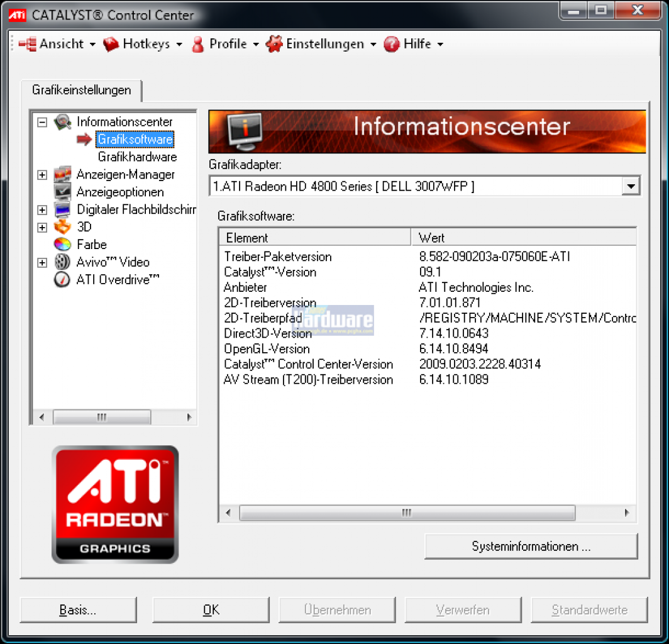Click the Systeminformationen button

[531, 547]
